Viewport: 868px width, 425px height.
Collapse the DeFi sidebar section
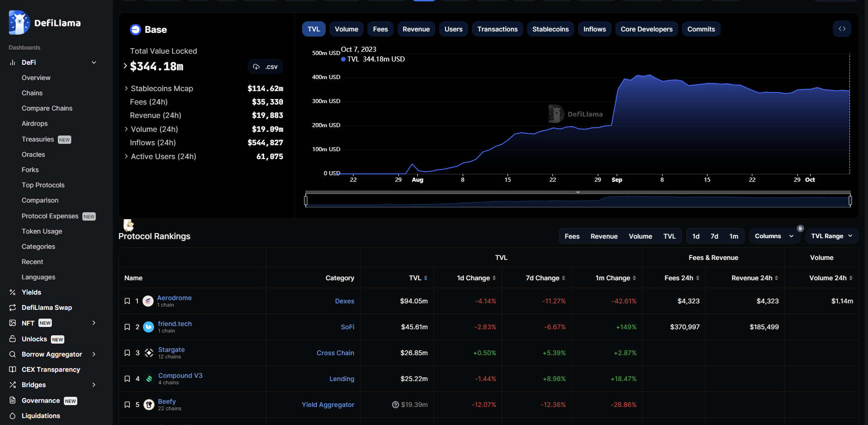click(x=94, y=62)
